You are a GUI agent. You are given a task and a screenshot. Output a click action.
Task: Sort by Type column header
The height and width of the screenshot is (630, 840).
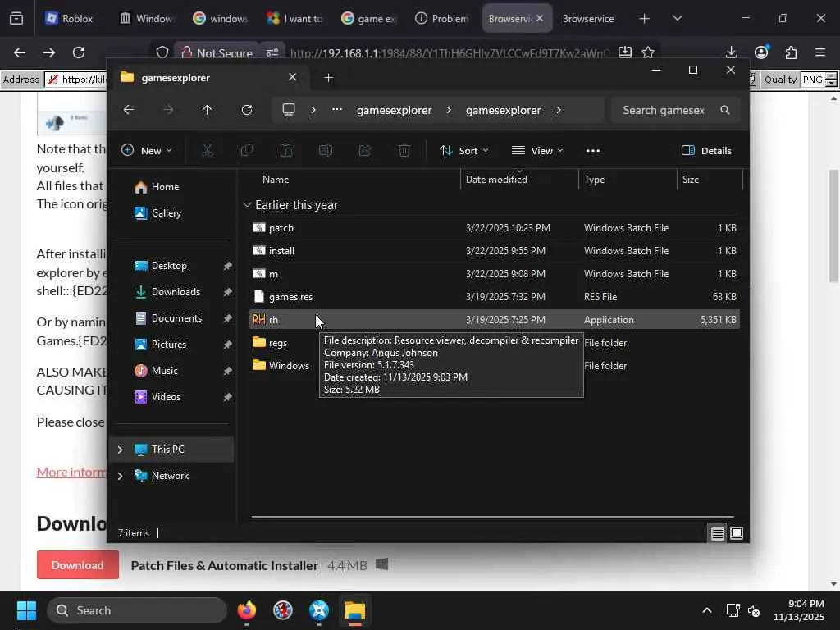click(628, 180)
